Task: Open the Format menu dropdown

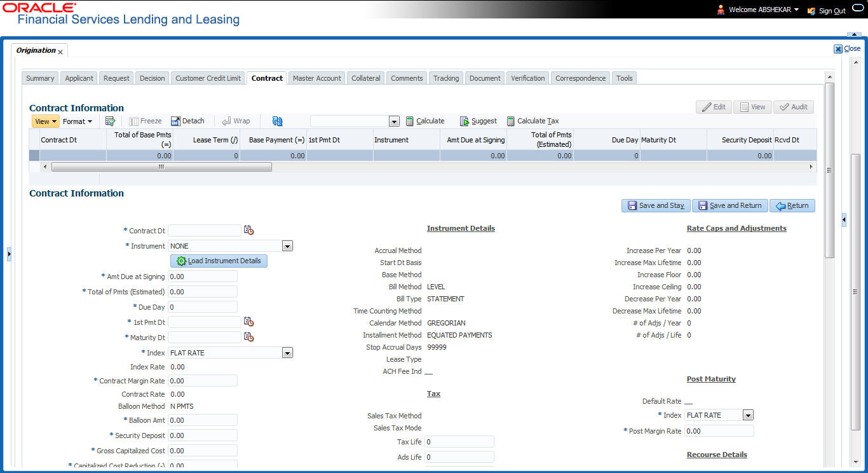Action: click(78, 121)
